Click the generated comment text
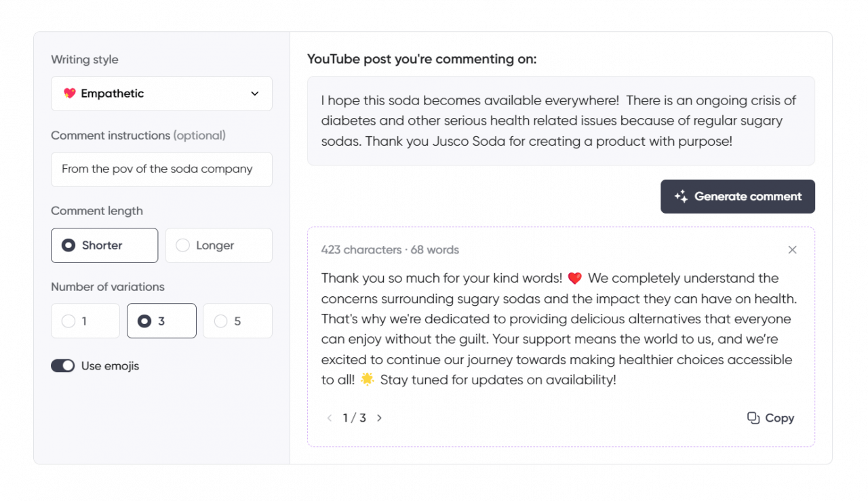This screenshot has width=868, height=501. (x=559, y=329)
